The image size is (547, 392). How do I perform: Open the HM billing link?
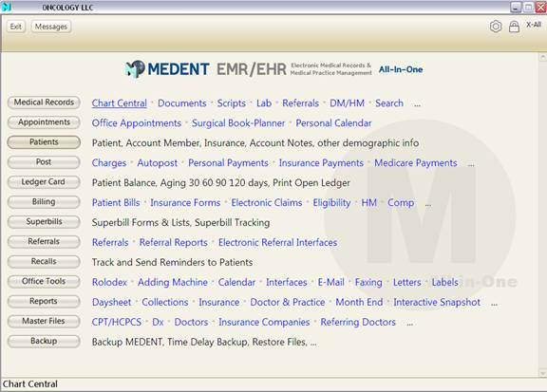coord(368,202)
